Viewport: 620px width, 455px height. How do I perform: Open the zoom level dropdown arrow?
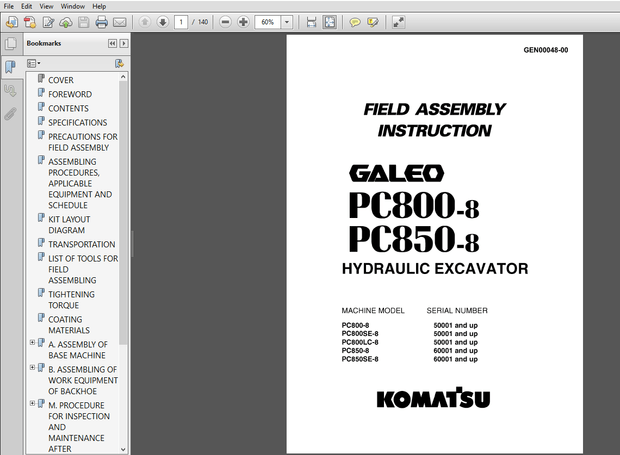tap(288, 22)
